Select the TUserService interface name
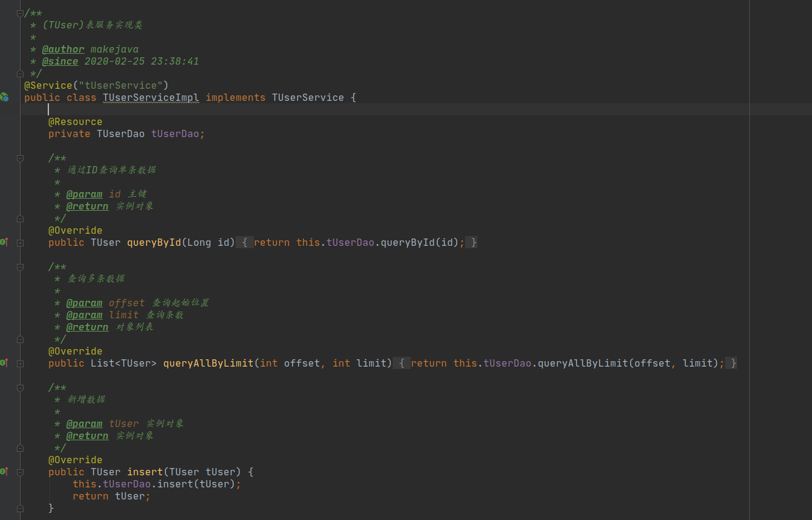This screenshot has height=520, width=812. click(306, 97)
